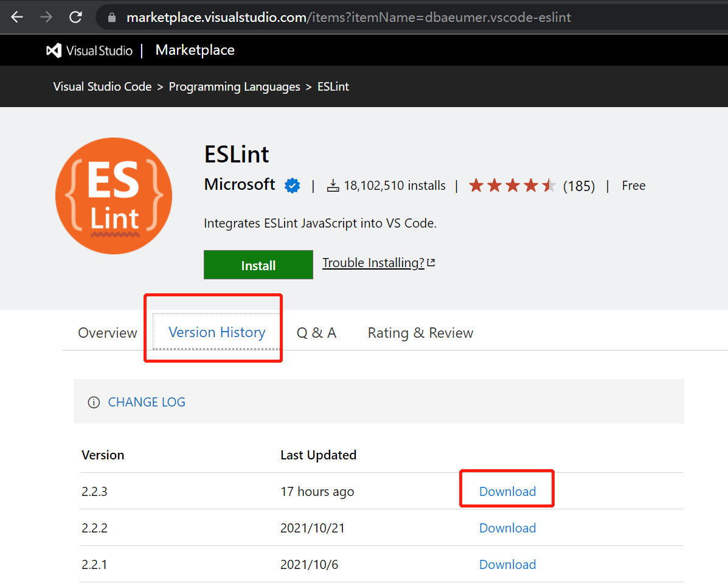
Task: Reload the current page
Action: pyautogui.click(x=75, y=17)
